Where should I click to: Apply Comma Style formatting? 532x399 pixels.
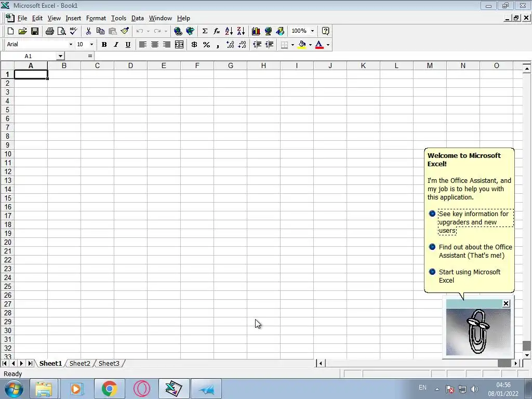coord(218,45)
